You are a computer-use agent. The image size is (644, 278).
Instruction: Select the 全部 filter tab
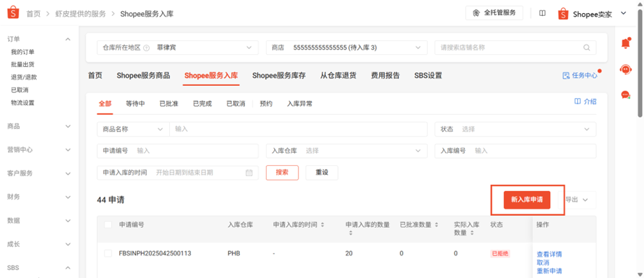[105, 104]
